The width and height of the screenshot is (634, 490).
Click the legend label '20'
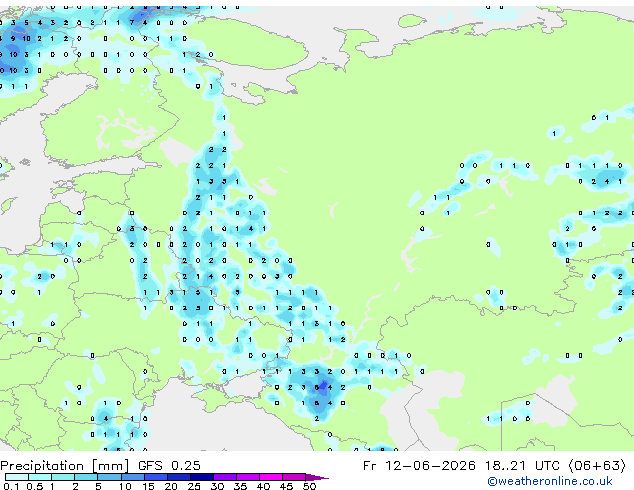[x=171, y=486]
